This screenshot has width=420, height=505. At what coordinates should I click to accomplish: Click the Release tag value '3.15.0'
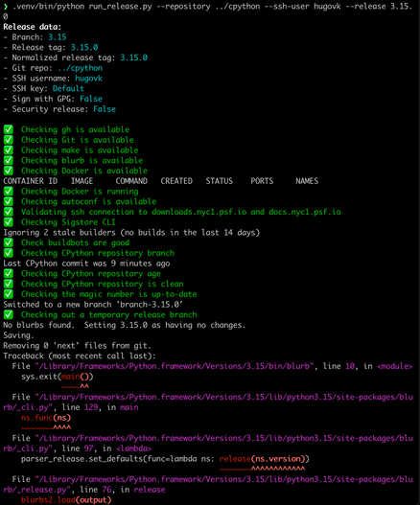pyautogui.click(x=84, y=47)
